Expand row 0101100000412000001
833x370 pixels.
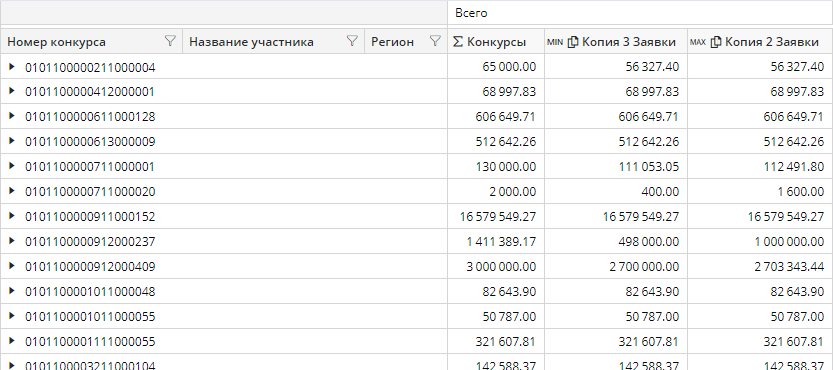pos(12,91)
